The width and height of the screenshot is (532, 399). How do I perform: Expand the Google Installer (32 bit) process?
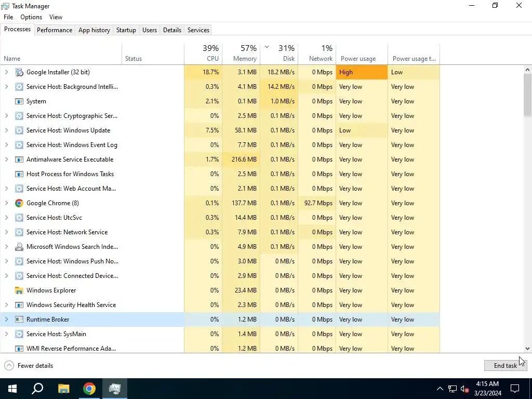tap(6, 72)
